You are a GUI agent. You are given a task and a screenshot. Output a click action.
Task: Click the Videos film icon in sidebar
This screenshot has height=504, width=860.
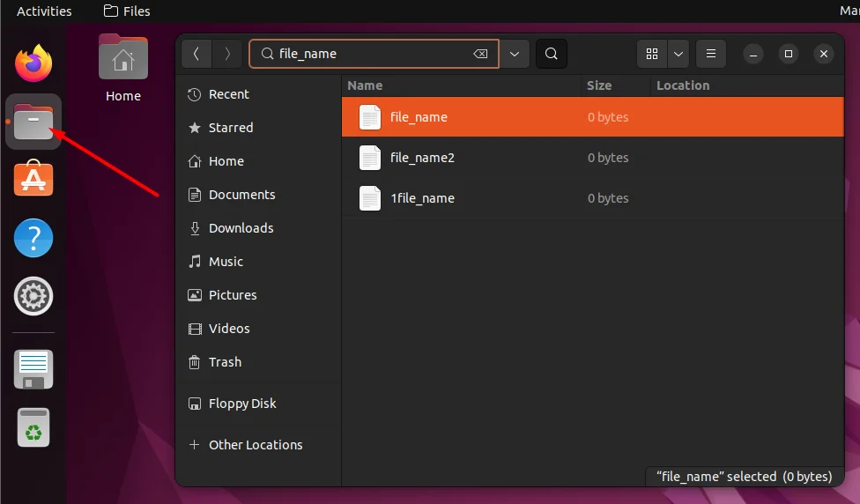click(194, 329)
